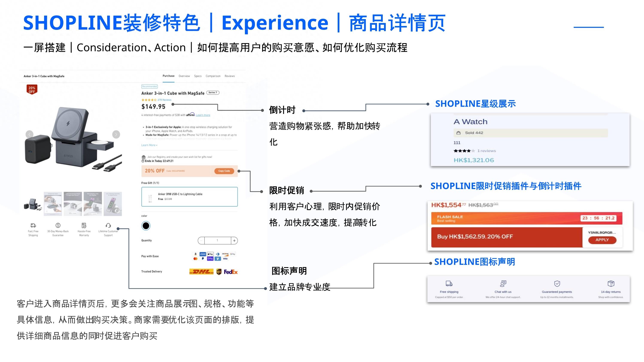The height and width of the screenshot is (362, 644).
Task: Open the Purchase tab
Action: (x=169, y=76)
